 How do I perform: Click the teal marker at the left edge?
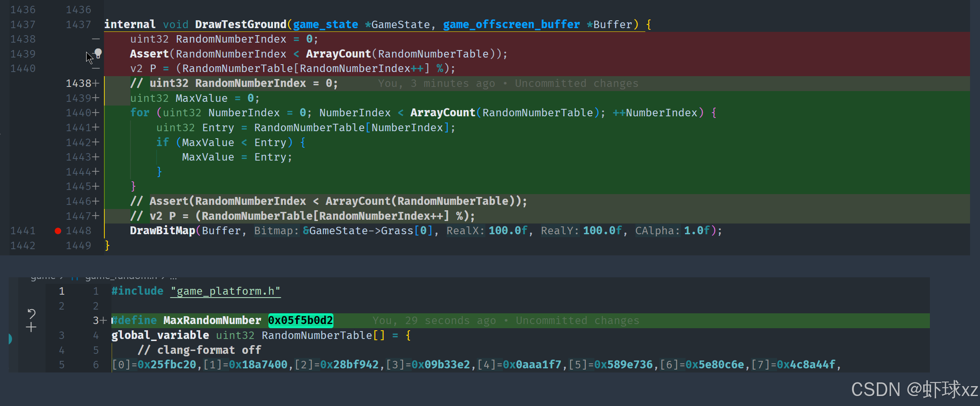coord(10,339)
